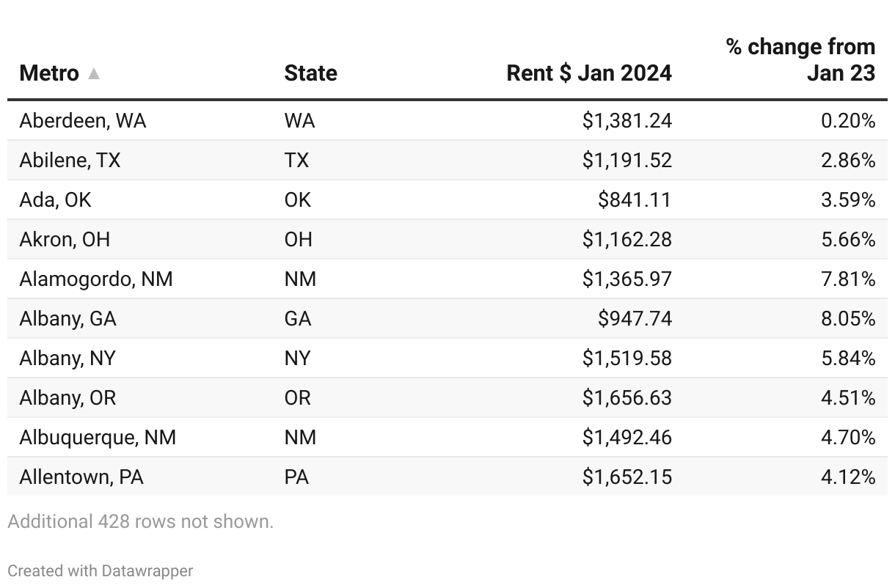This screenshot has height=588, width=895.
Task: Select the Akron, OH metro cell
Action: coord(65,239)
